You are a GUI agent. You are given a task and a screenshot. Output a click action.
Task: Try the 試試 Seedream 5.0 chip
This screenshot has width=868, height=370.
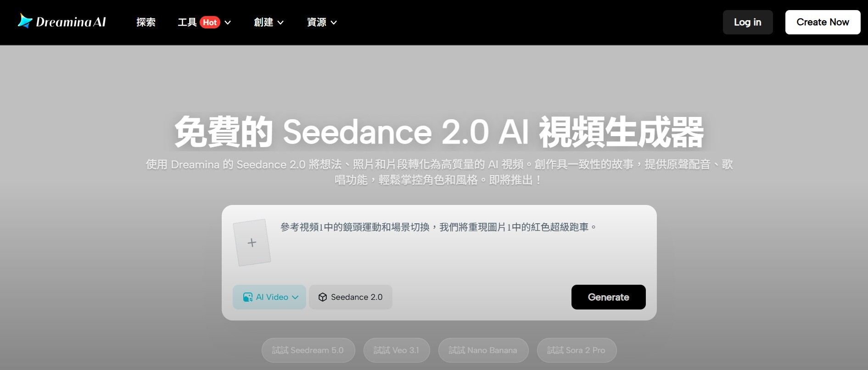(308, 350)
